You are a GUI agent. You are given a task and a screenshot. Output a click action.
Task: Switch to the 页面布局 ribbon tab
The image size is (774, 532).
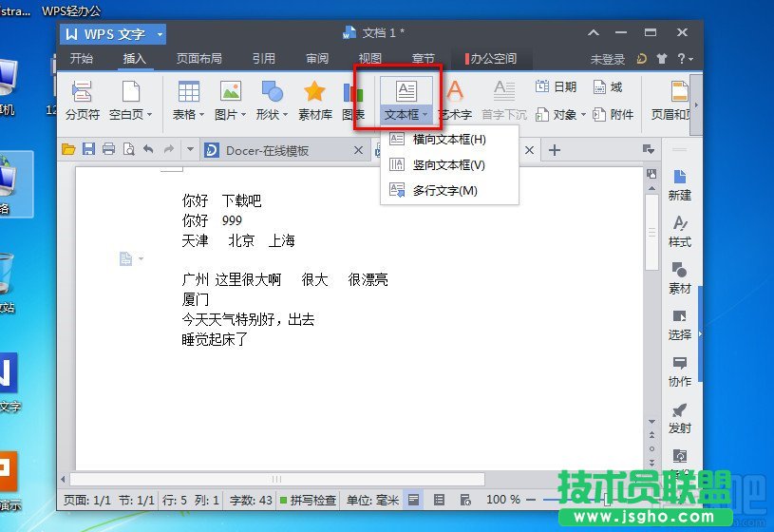[198, 59]
